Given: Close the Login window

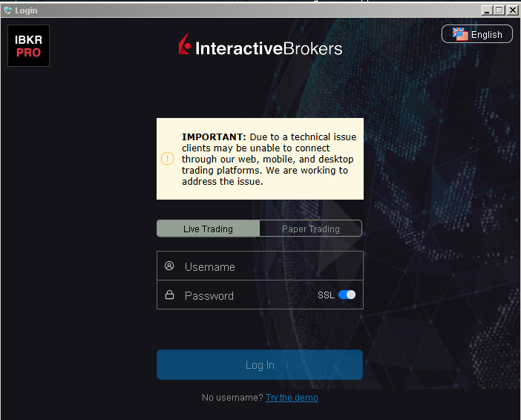Looking at the screenshot, I should coord(512,10).
